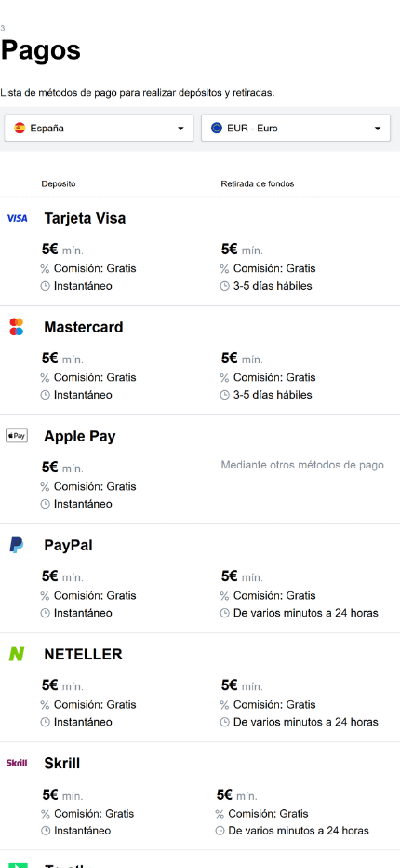
Task: Click the PayPal logo icon
Action: pos(17,545)
